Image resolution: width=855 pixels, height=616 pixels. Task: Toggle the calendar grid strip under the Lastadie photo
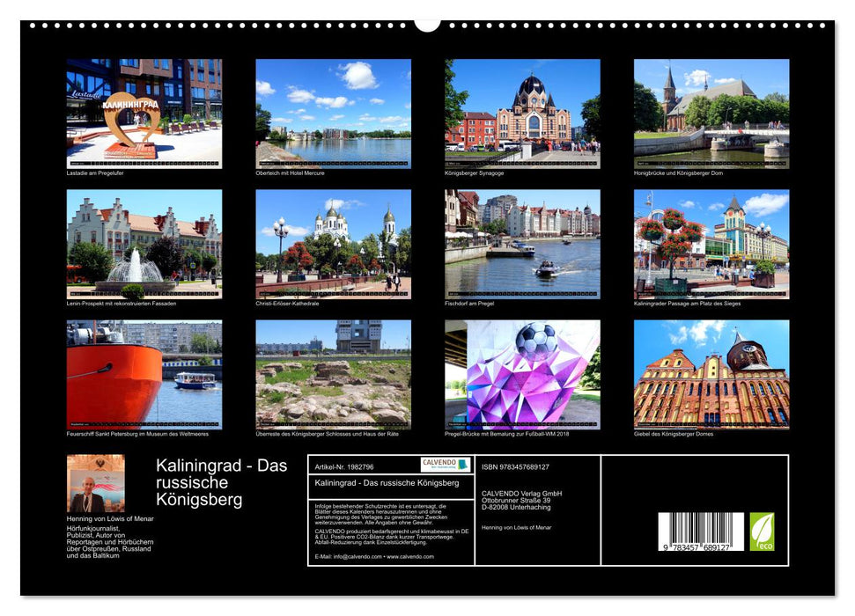click(x=143, y=162)
